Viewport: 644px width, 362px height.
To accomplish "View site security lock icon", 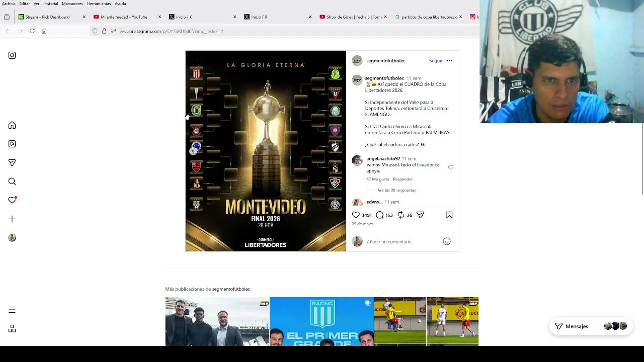I will [x=104, y=31].
